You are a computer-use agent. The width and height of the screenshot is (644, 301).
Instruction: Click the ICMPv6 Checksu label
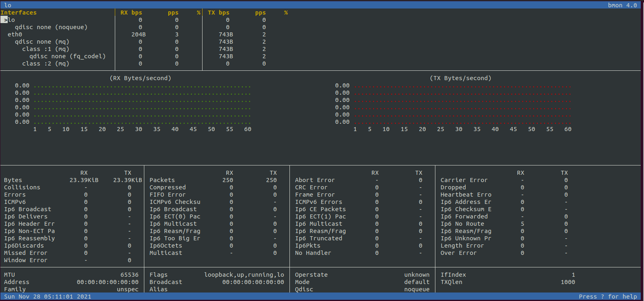(175, 202)
